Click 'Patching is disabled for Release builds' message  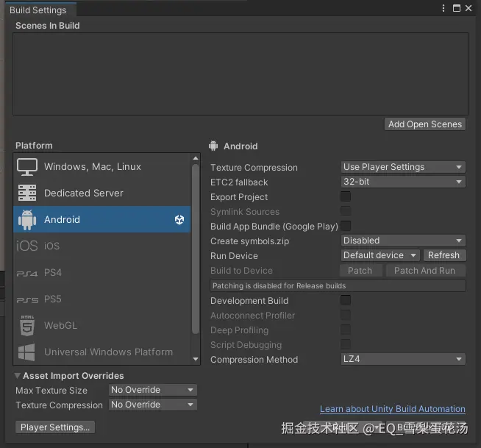coord(338,285)
